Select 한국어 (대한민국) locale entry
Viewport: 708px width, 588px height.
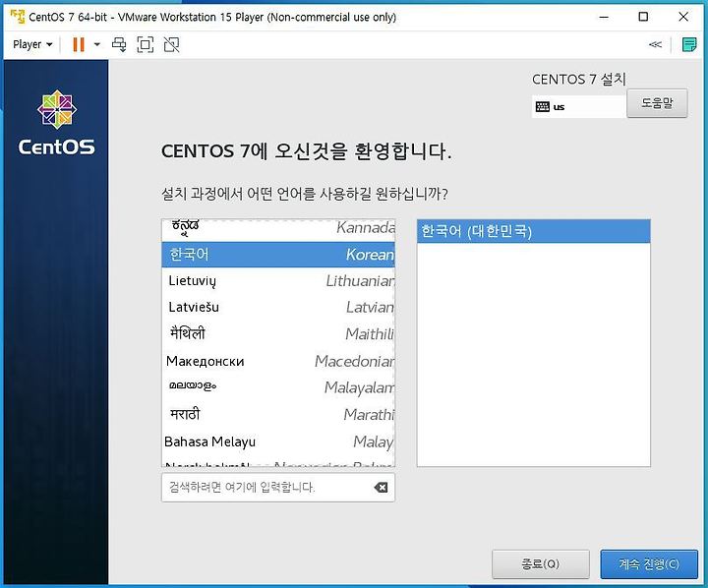(533, 231)
